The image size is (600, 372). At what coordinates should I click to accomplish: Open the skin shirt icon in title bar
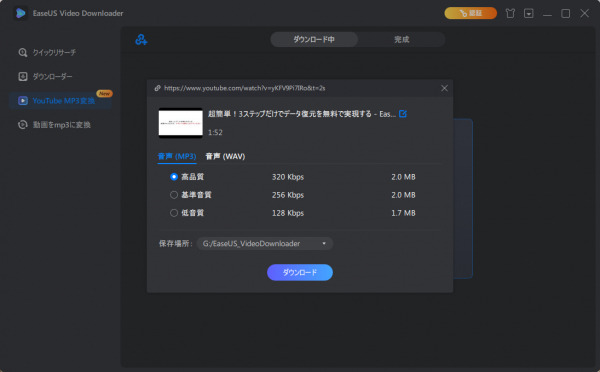click(x=510, y=14)
